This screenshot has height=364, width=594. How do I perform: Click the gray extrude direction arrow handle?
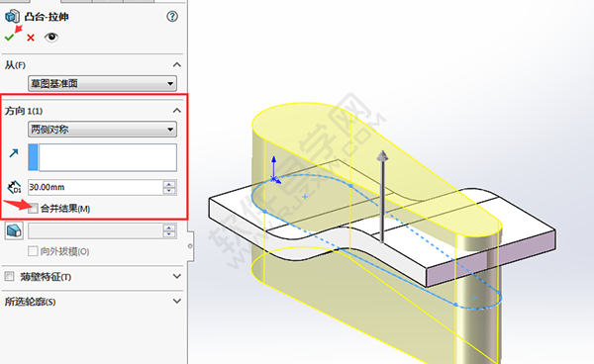click(382, 196)
